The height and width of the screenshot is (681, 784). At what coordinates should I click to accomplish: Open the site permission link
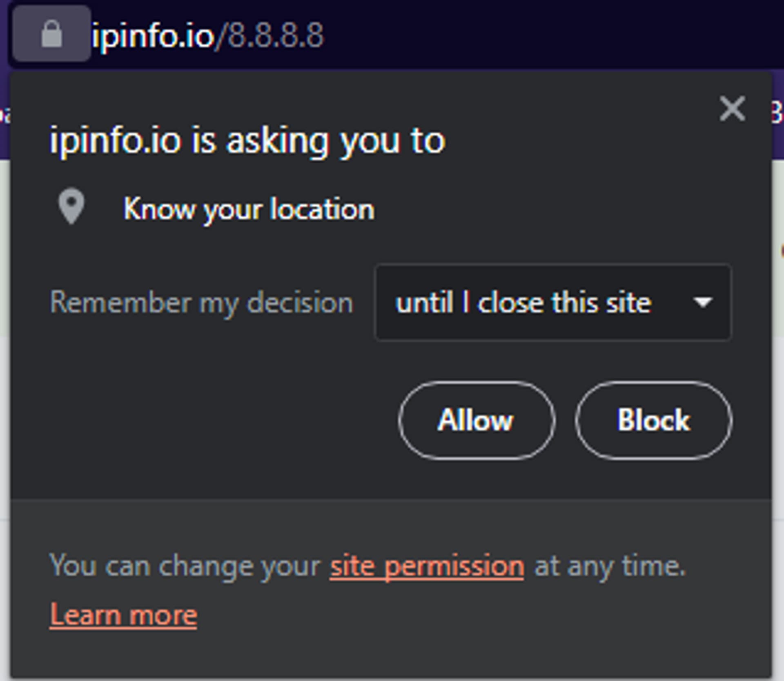427,566
